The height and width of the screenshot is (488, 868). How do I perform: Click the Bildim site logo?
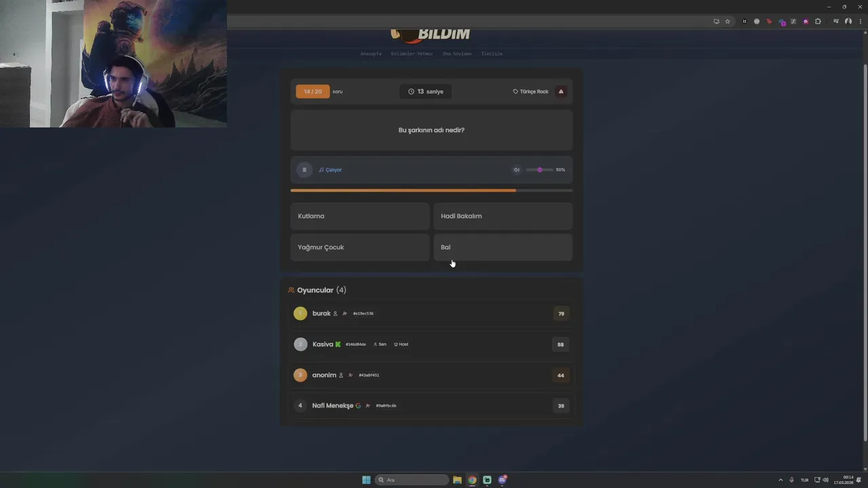coord(431,35)
